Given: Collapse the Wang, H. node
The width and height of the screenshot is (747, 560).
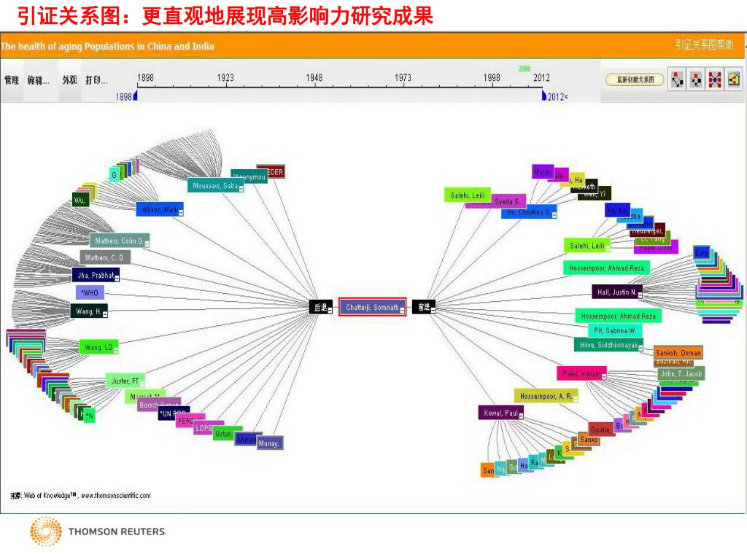Looking at the screenshot, I should pyautogui.click(x=105, y=314).
